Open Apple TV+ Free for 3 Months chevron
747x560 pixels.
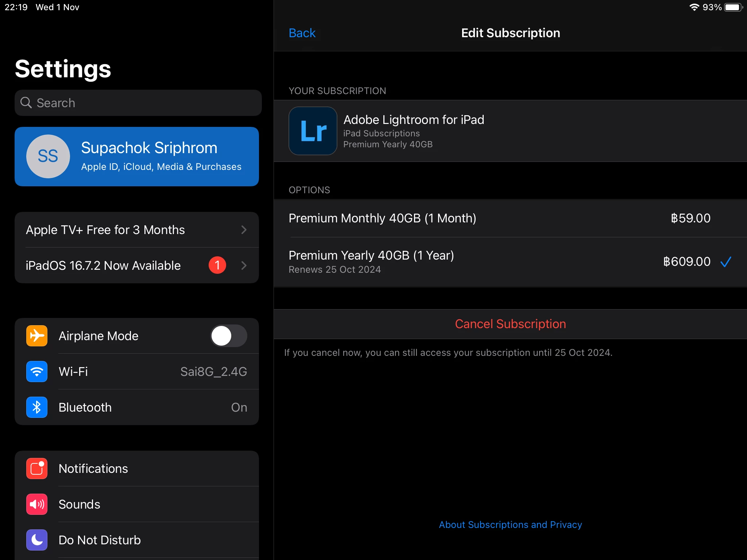click(x=244, y=230)
